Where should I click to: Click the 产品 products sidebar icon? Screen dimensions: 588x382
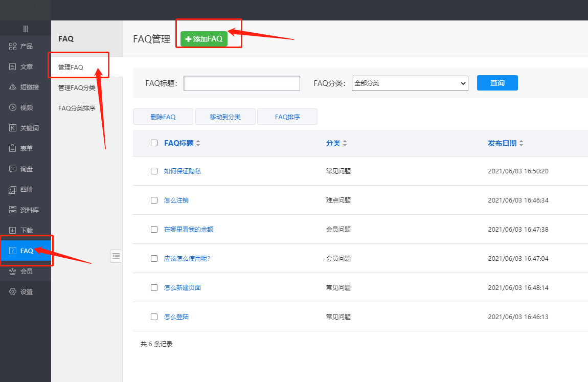(x=13, y=47)
